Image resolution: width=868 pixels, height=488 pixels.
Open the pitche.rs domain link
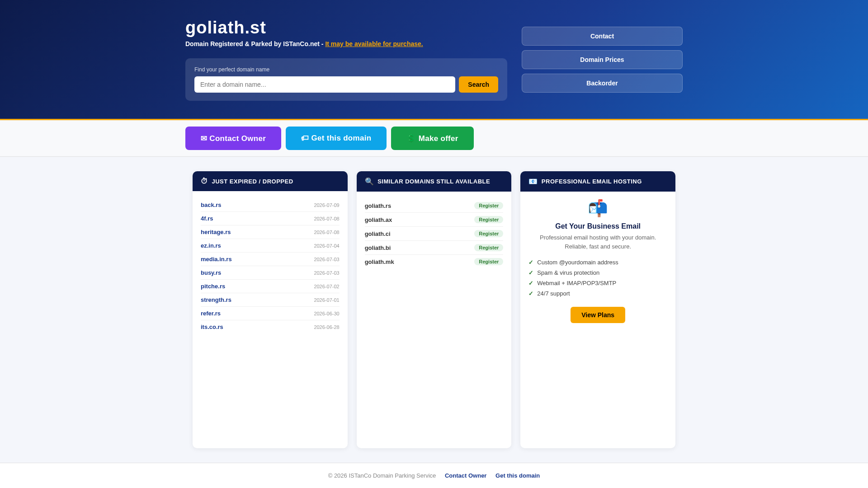click(213, 286)
